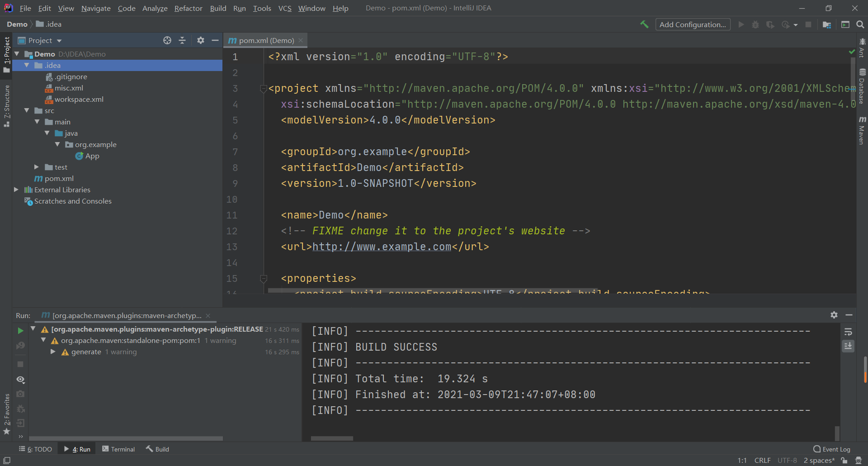Show more Run panel actions chevron
This screenshot has height=466, width=868.
21,437
